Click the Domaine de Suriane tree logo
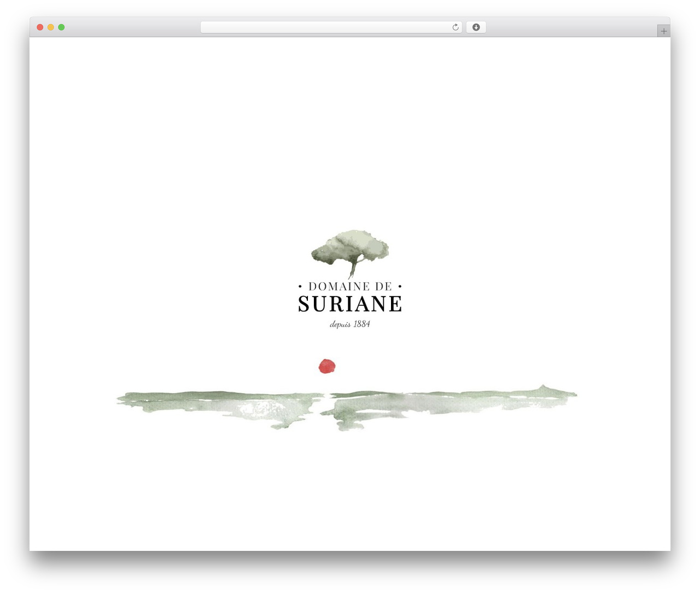The height and width of the screenshot is (593, 700). point(350,254)
